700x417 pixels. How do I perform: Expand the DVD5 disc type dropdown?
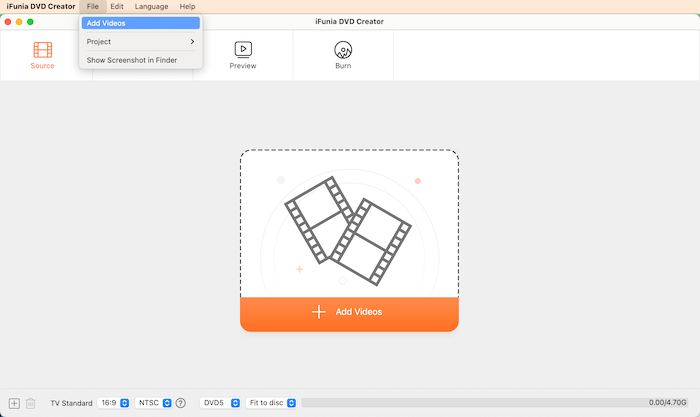(x=221, y=403)
